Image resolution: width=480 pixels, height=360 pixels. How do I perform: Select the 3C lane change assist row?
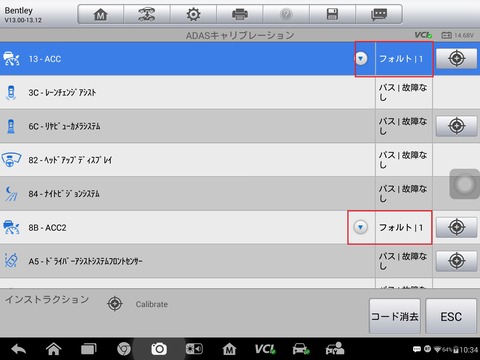(x=240, y=92)
